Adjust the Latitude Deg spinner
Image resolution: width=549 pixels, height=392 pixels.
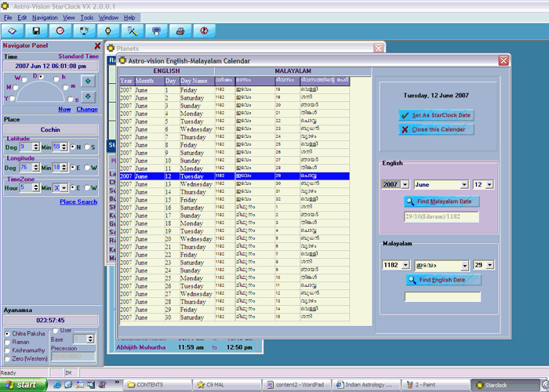click(x=36, y=147)
